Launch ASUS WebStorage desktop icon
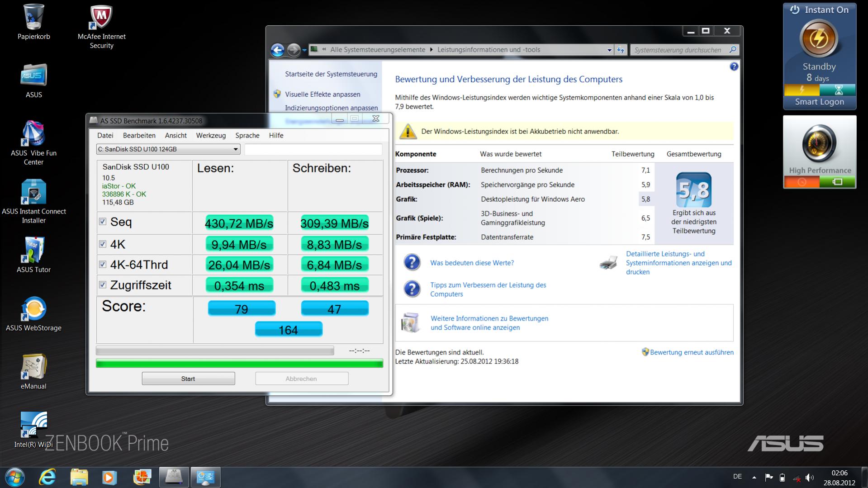This screenshot has height=488, width=868. coord(33,313)
